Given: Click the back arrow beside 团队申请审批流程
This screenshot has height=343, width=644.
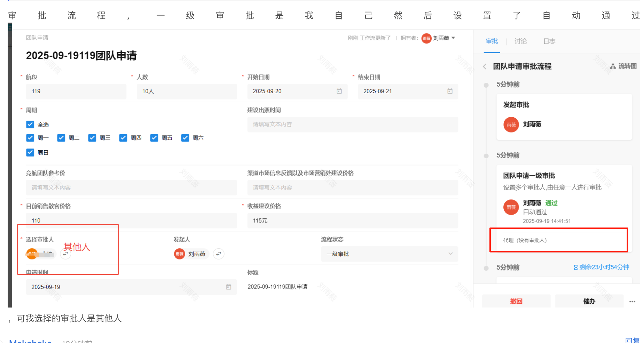Looking at the screenshot, I should (485, 66).
